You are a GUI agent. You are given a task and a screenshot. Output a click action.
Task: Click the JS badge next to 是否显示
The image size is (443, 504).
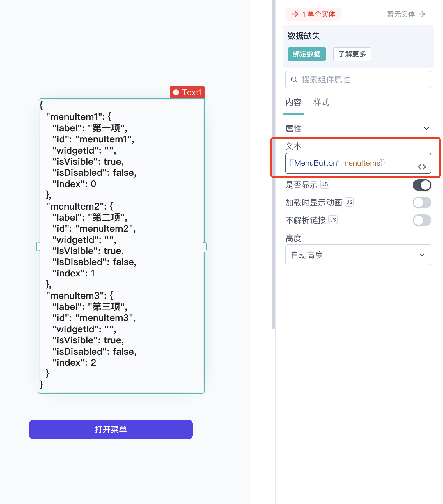(325, 184)
